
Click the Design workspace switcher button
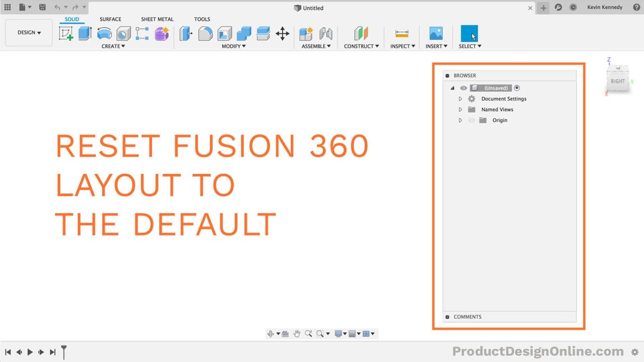(28, 32)
